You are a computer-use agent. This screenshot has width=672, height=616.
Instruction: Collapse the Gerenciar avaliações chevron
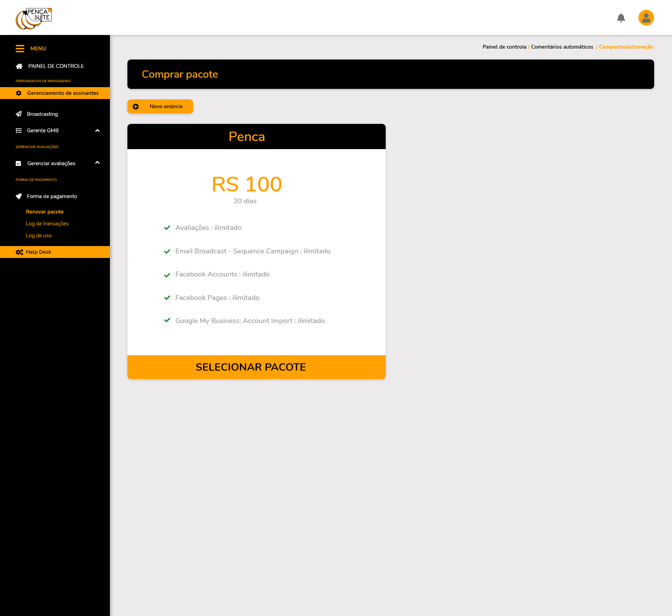click(x=97, y=162)
